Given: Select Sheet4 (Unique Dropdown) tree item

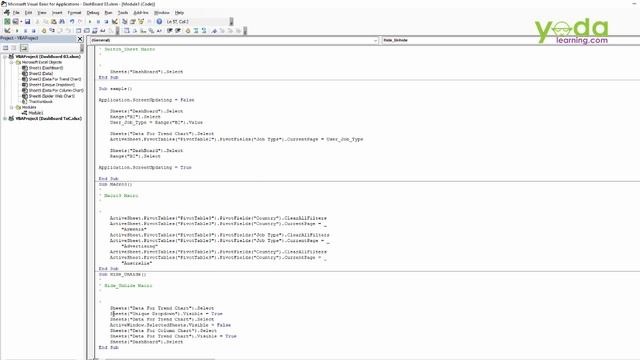Looking at the screenshot, I should coord(51,85).
